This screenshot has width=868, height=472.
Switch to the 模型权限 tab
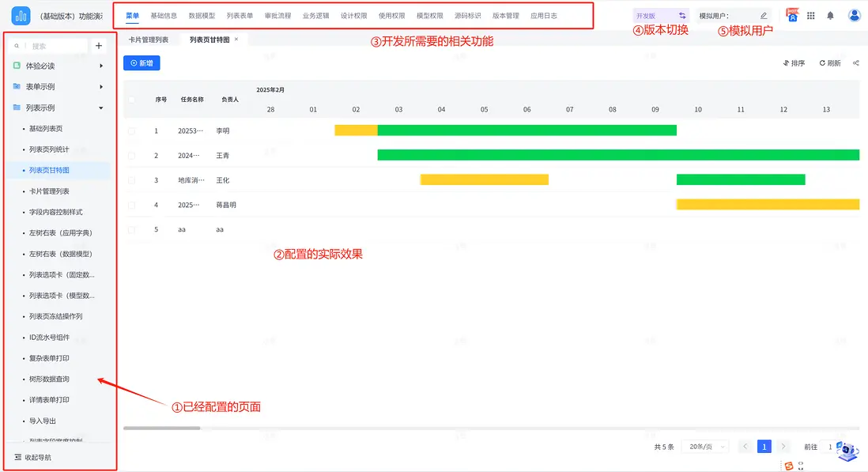click(429, 16)
